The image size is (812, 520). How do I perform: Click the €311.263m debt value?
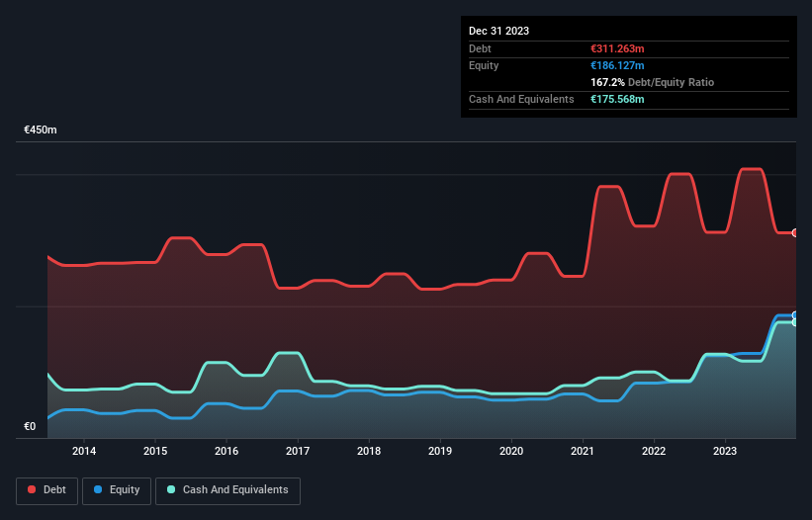pos(617,48)
